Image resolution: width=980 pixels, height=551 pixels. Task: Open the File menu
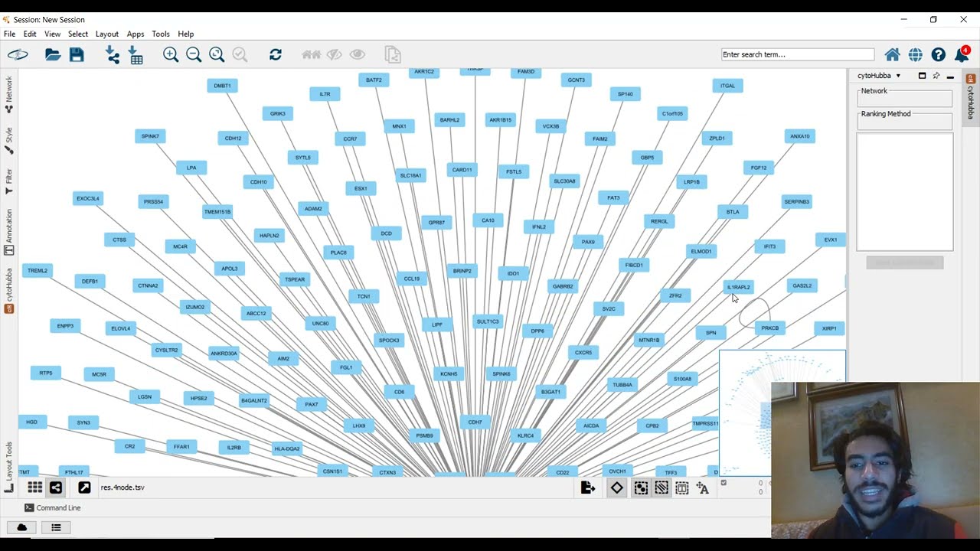[x=9, y=34]
